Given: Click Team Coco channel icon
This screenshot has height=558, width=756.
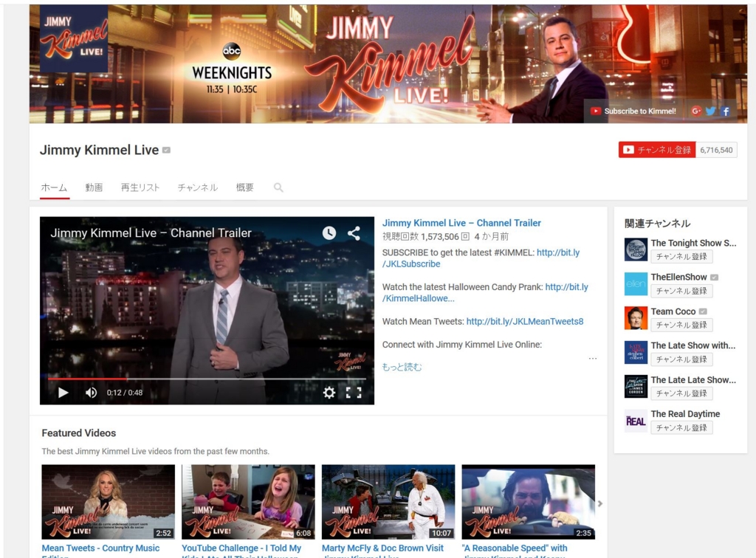Looking at the screenshot, I should (636, 318).
